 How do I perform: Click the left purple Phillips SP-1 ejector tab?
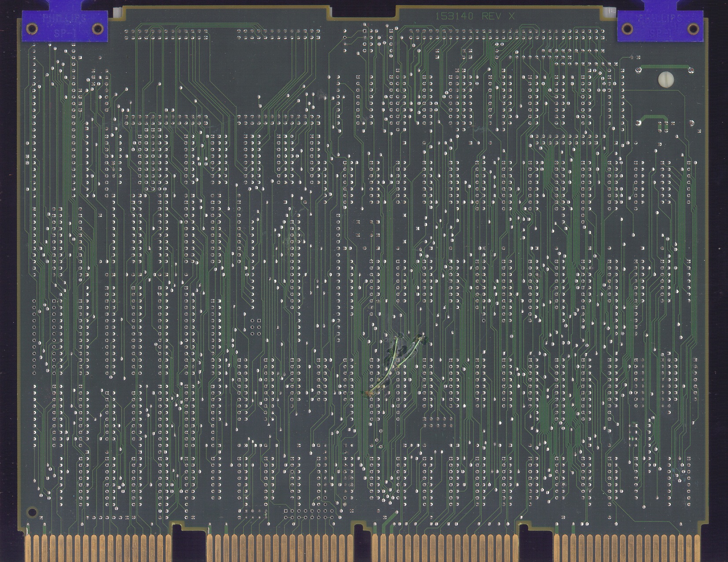point(64,26)
